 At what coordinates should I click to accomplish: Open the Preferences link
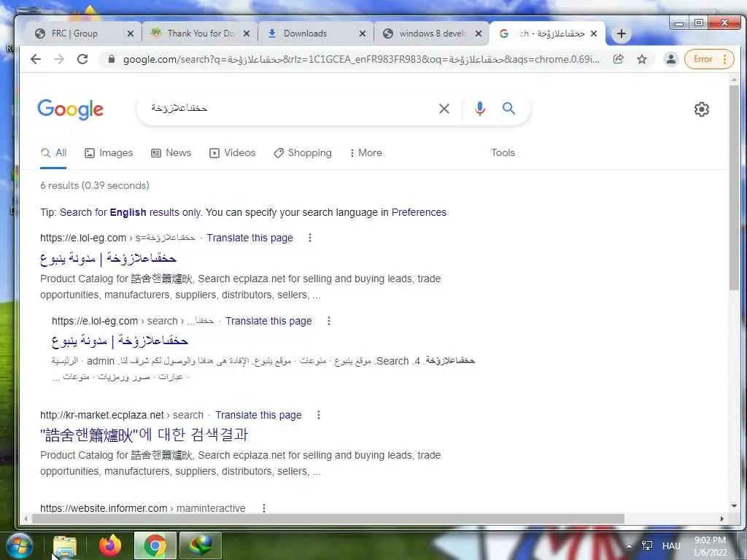[419, 212]
